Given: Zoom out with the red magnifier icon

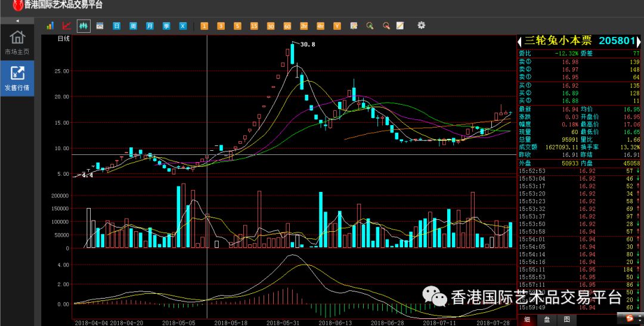Looking at the screenshot, I should pos(386,26).
